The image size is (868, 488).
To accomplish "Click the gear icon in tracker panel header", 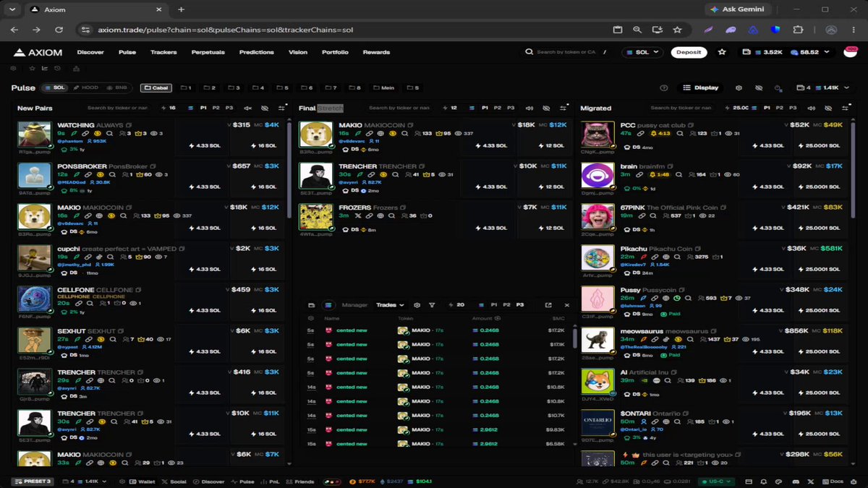I will click(417, 305).
